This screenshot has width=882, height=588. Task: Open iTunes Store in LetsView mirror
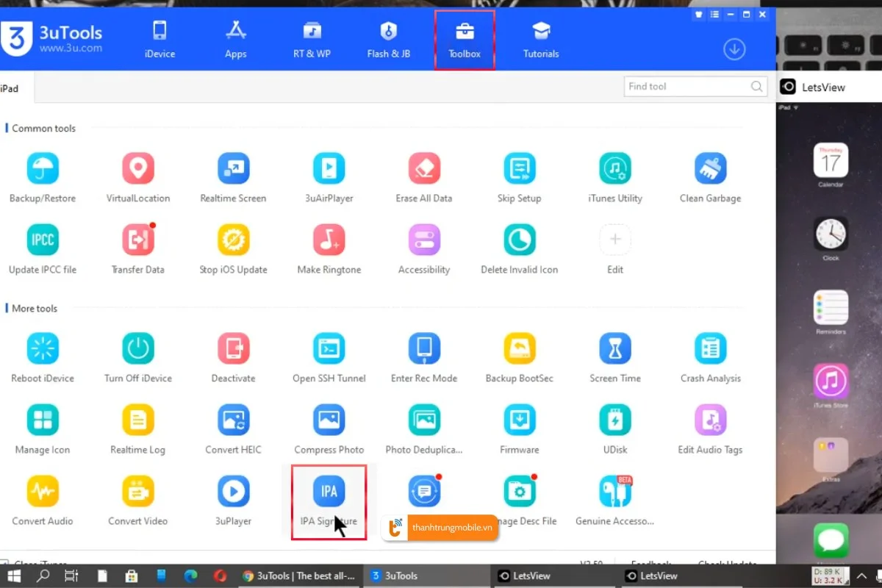click(831, 381)
